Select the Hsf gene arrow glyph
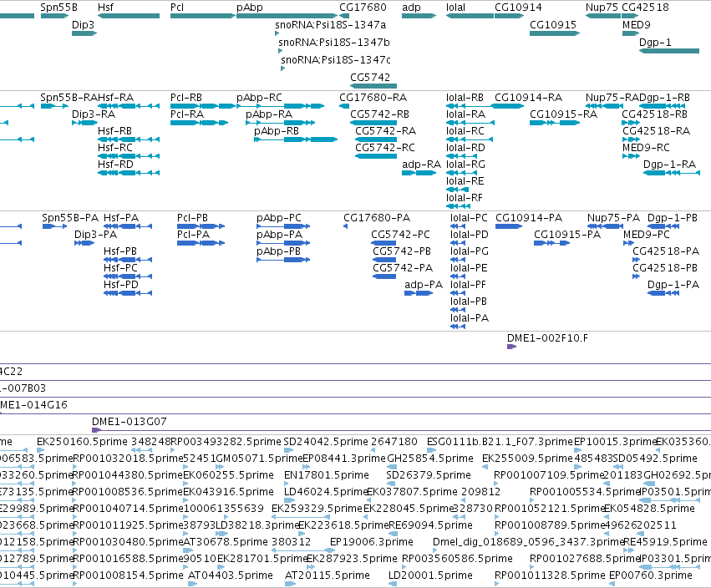 coord(129,16)
